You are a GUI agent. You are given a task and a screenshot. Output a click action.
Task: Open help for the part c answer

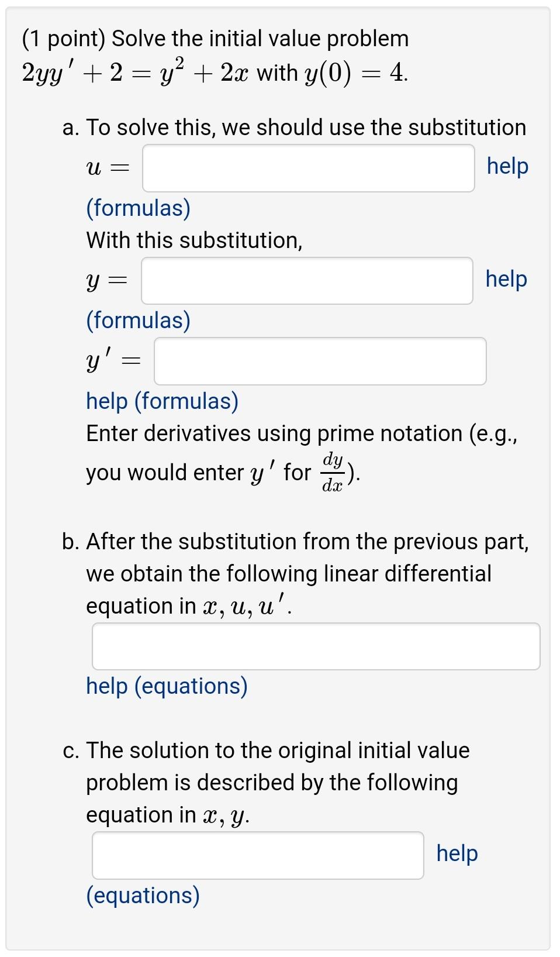[x=457, y=853]
